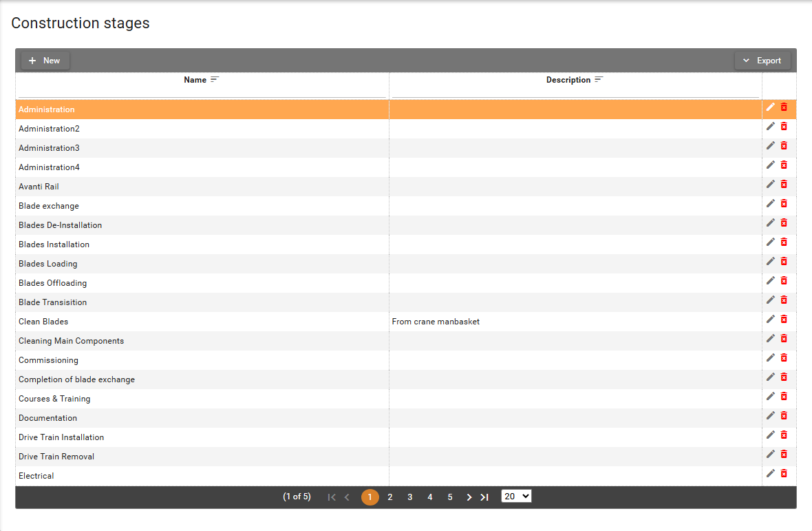The image size is (812, 531).
Task: Edit the Drive Train Removal stage
Action: tap(771, 454)
